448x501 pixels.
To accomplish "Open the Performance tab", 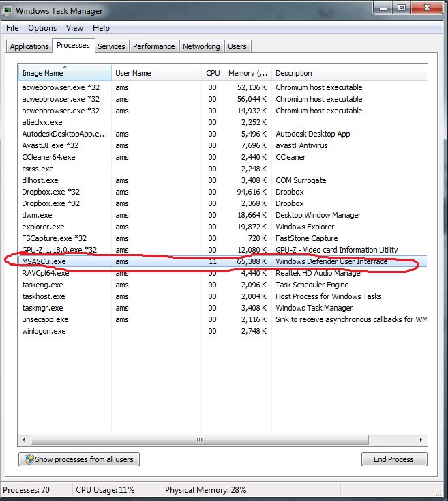I will 154,46.
